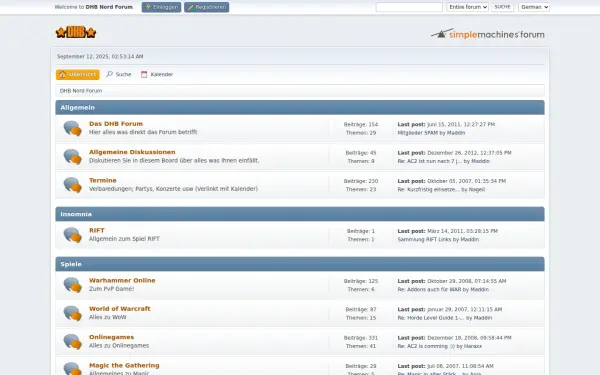Click the board icon beside RIFT
The width and height of the screenshot is (600, 375).
pos(72,235)
